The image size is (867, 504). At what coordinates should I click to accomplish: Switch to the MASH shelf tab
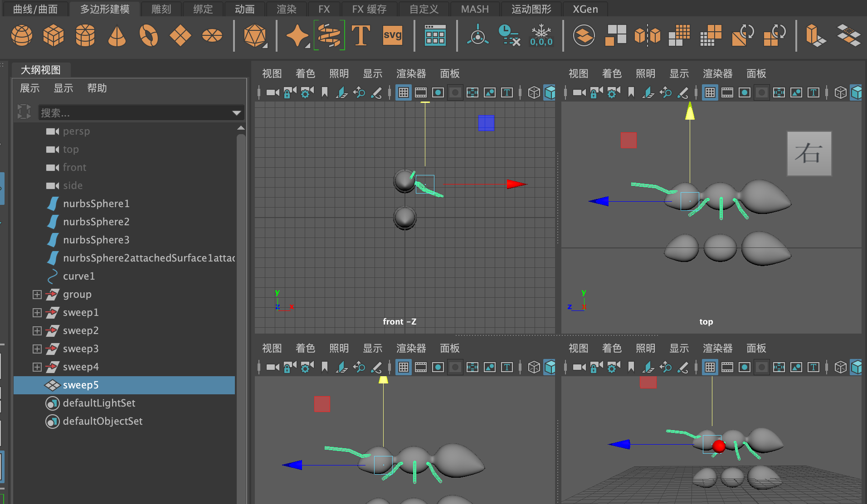[x=475, y=9]
